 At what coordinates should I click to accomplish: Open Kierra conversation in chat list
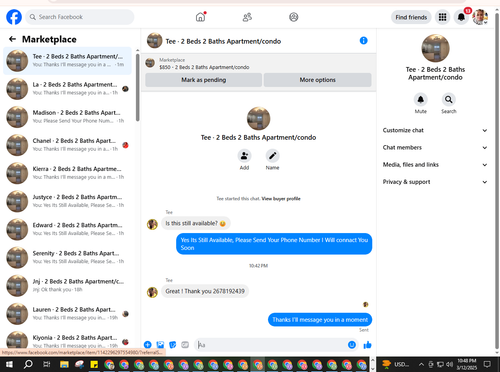[x=68, y=173]
